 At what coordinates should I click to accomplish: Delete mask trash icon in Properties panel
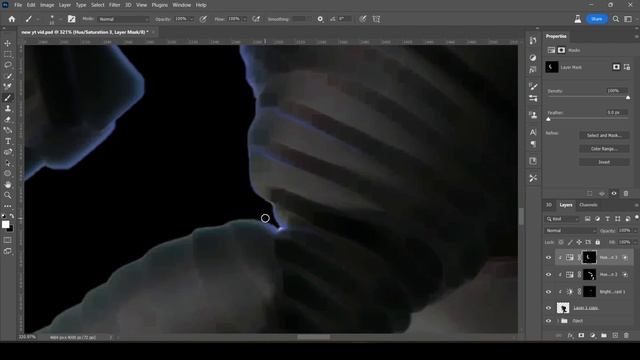pyautogui.click(x=626, y=193)
